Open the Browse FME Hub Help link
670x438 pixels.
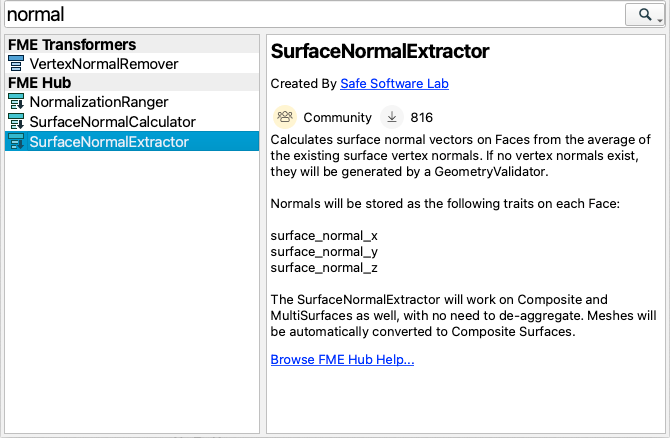pos(342,359)
